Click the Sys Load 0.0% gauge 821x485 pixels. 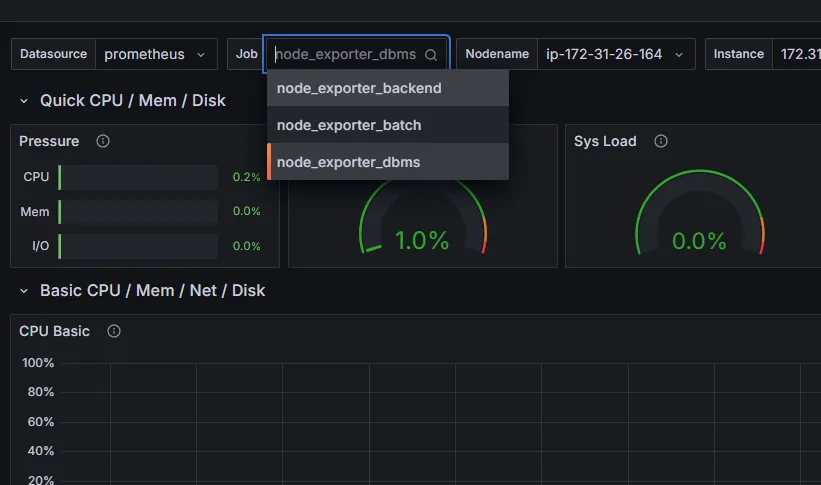pos(700,212)
